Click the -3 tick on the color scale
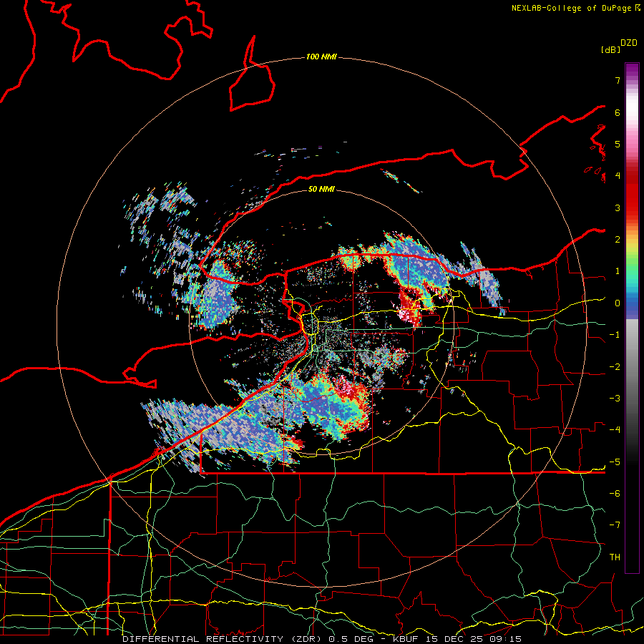 (x=615, y=399)
